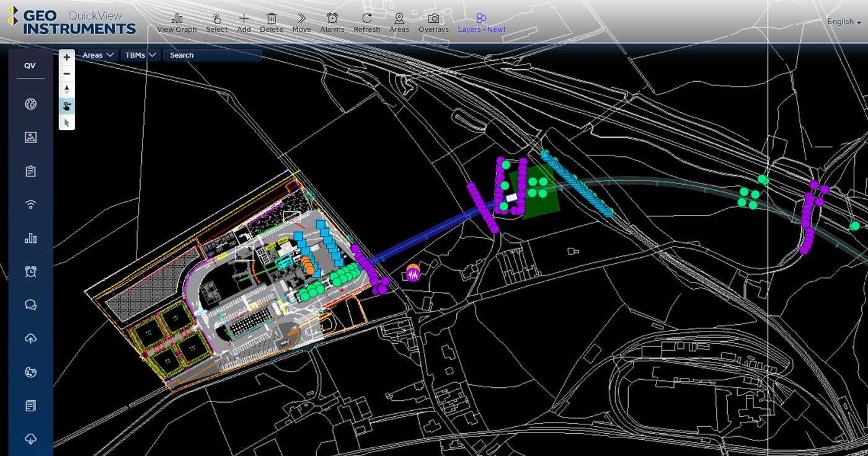This screenshot has height=456, width=868.
Task: Open the color palette icon in sidebar
Action: pyautogui.click(x=30, y=372)
